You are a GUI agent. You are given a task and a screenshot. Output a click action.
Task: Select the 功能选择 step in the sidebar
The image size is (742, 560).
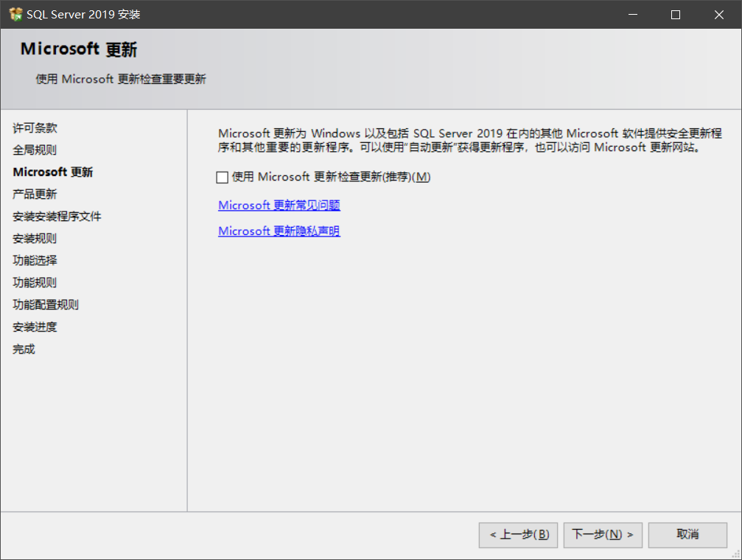(x=35, y=260)
